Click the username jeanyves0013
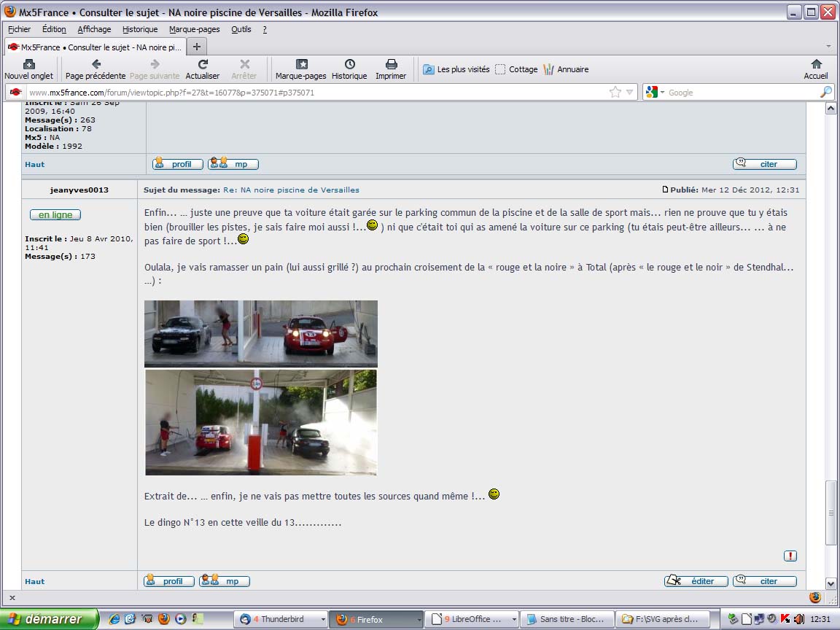The height and width of the screenshot is (630, 840). 79,190
